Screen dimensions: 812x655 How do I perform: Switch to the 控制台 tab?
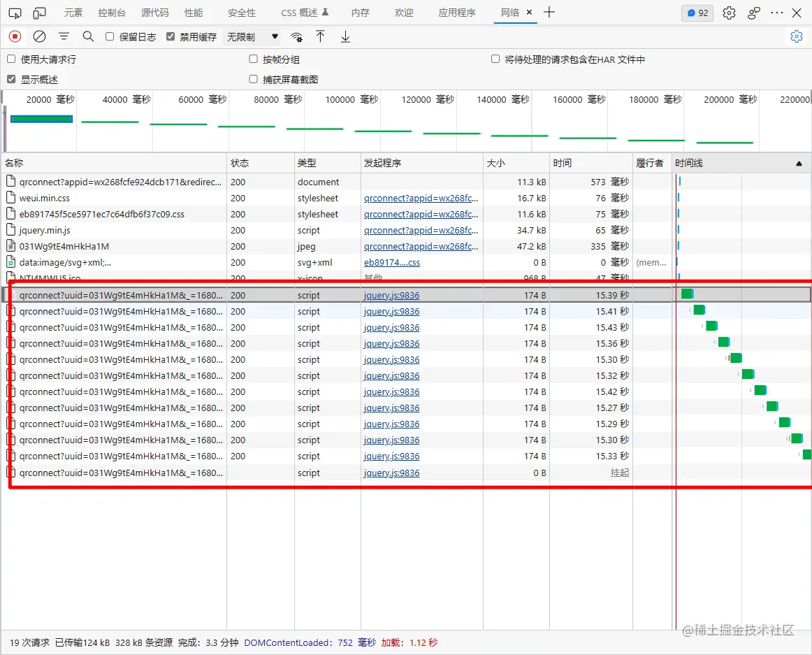112,13
